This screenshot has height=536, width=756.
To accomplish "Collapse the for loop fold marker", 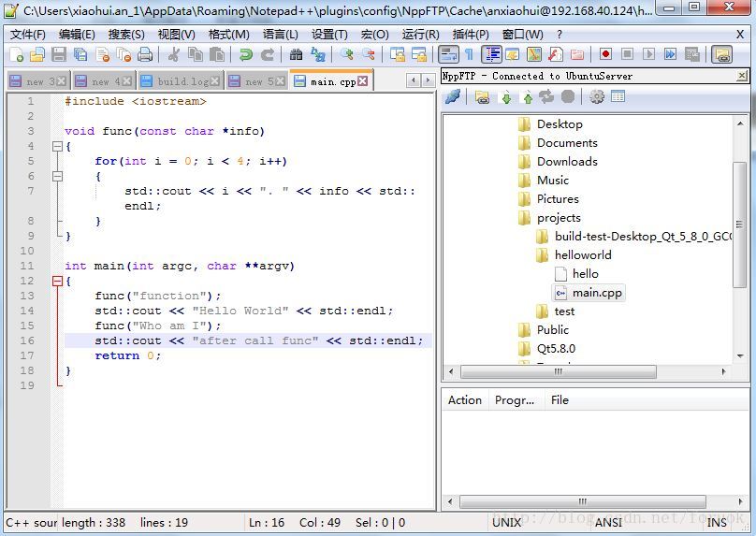I will pyautogui.click(x=57, y=176).
